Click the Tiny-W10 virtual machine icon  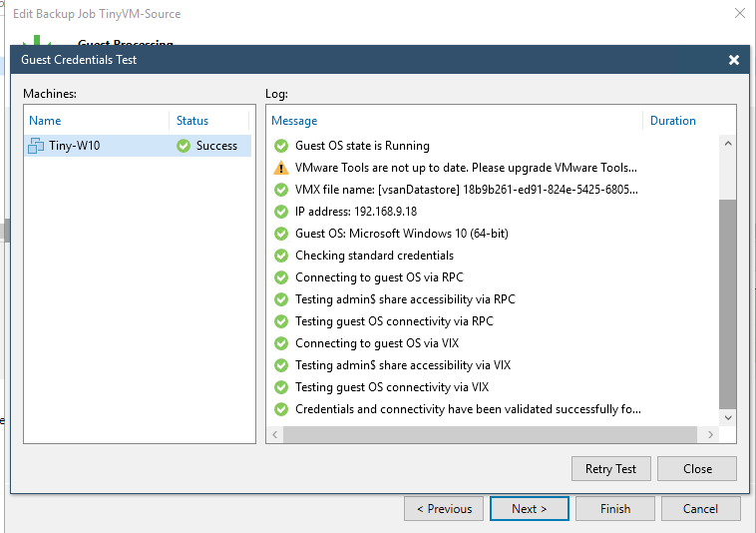(36, 146)
